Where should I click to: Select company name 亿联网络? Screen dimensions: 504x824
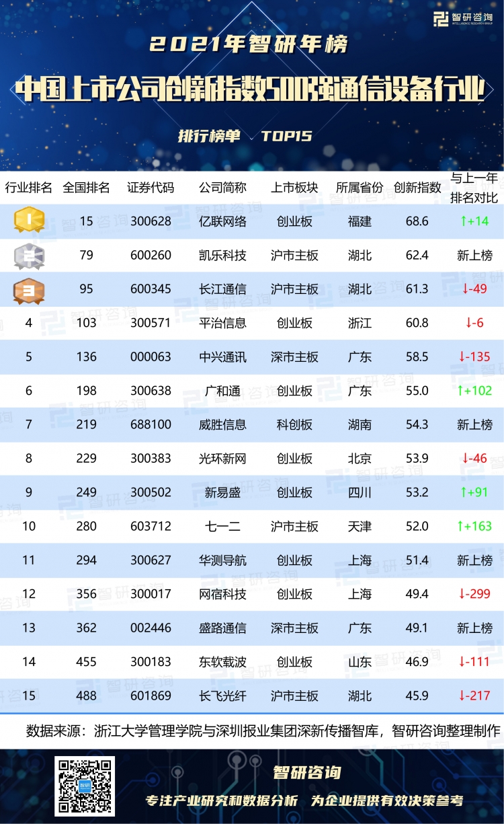tap(223, 221)
